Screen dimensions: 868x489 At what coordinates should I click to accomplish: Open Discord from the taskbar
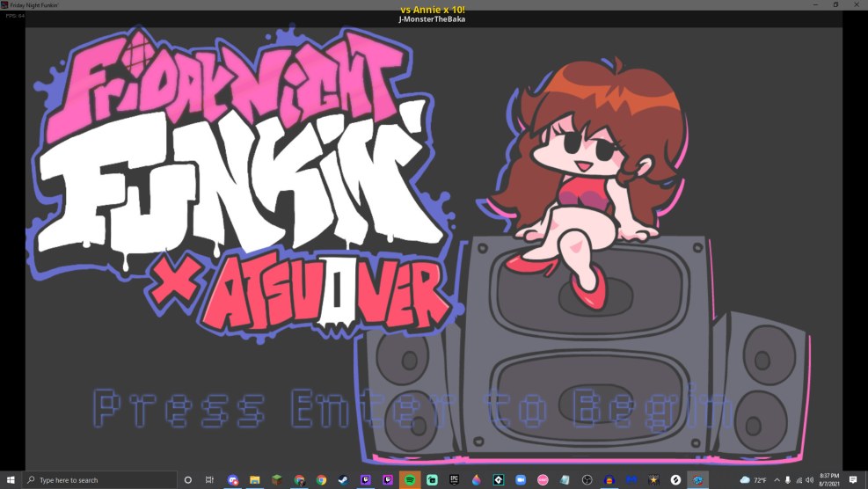tap(233, 480)
